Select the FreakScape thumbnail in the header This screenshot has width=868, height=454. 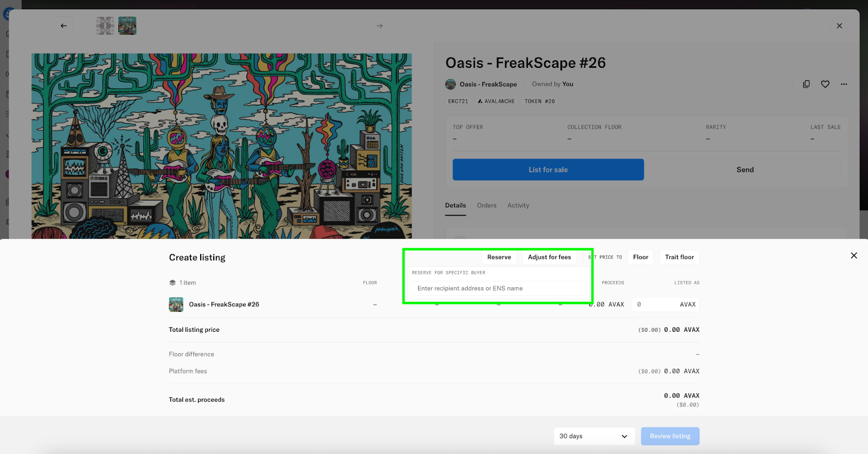(127, 26)
